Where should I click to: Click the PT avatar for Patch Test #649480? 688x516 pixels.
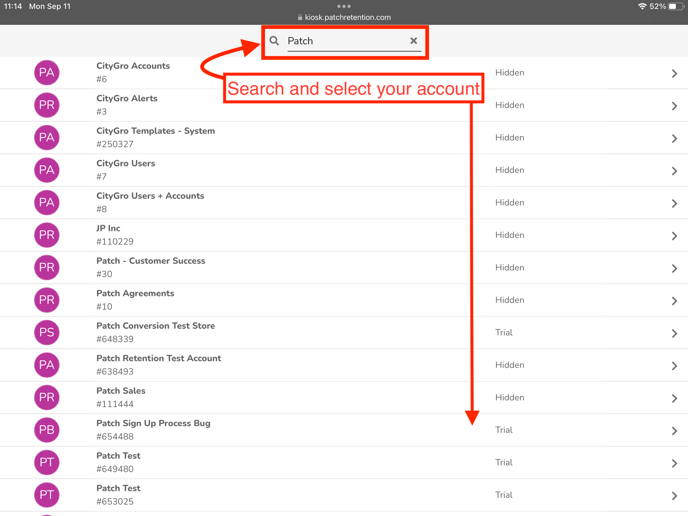pyautogui.click(x=47, y=462)
